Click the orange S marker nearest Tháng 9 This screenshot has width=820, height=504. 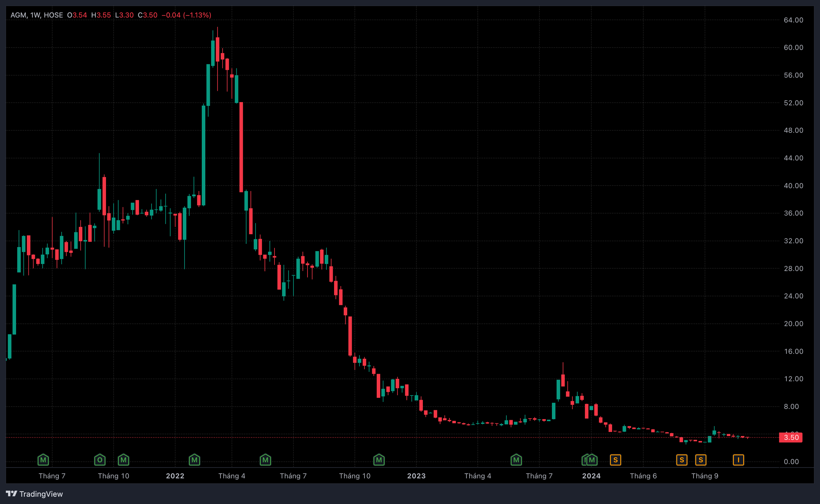point(701,460)
